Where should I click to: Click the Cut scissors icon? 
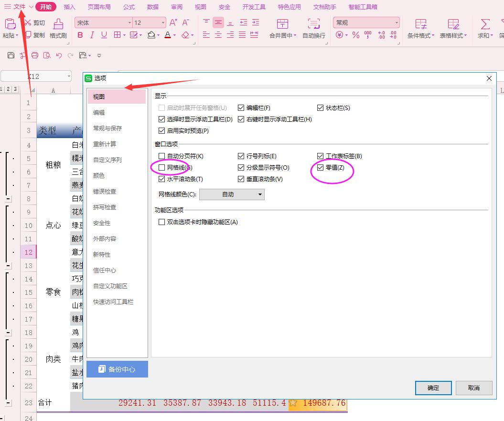click(28, 22)
